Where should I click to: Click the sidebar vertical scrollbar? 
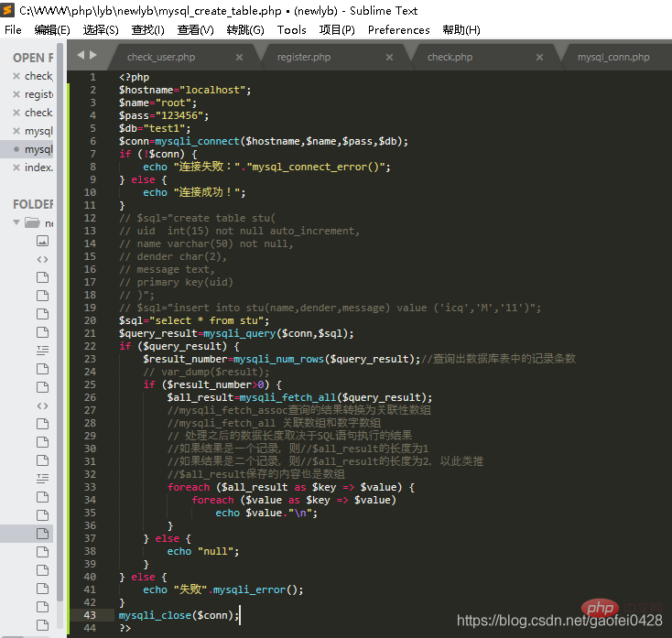click(x=60, y=321)
